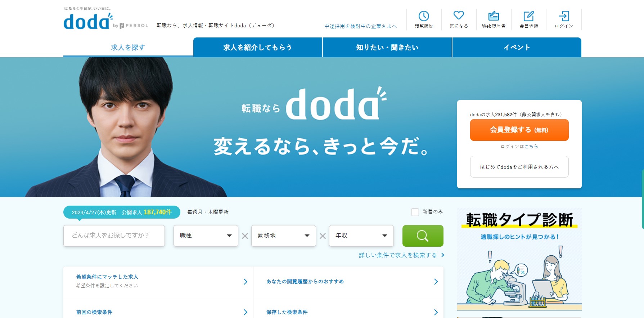Click 毎週月・木曜更新 text

click(208, 212)
